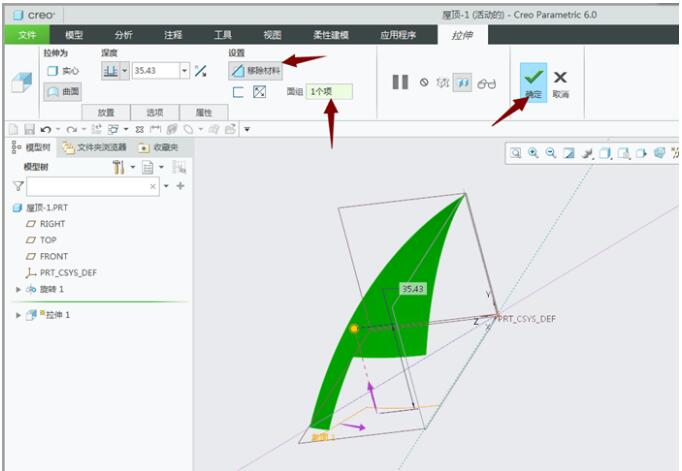The width and height of the screenshot is (682, 471).
Task: Click the Redo icon
Action: (x=71, y=129)
